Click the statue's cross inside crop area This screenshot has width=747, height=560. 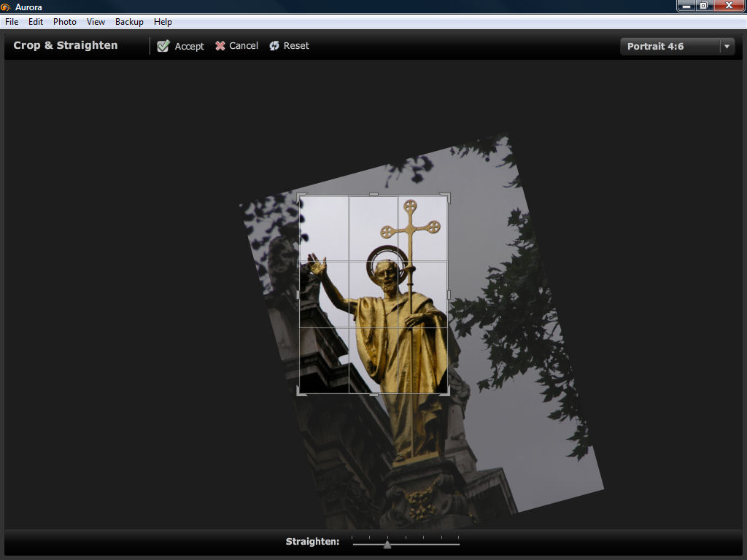[x=410, y=227]
